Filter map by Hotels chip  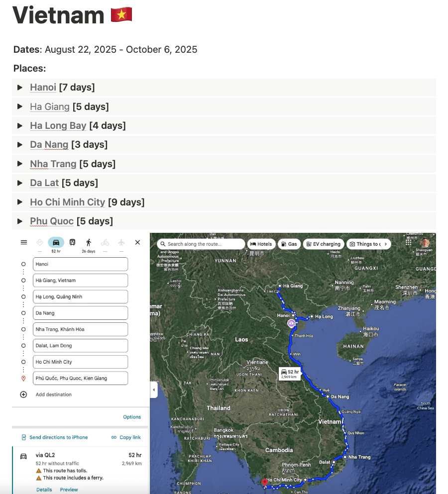261,244
